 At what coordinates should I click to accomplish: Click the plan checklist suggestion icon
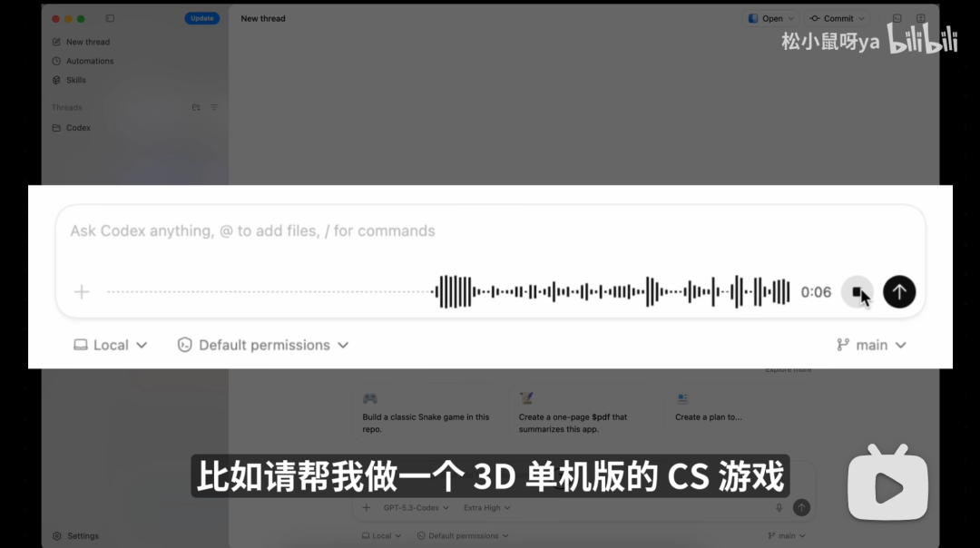pos(682,398)
